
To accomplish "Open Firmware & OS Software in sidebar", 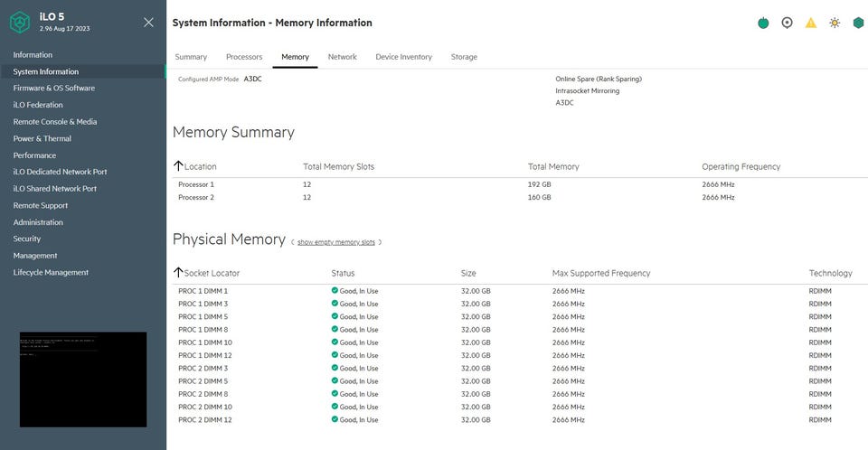I will [53, 88].
